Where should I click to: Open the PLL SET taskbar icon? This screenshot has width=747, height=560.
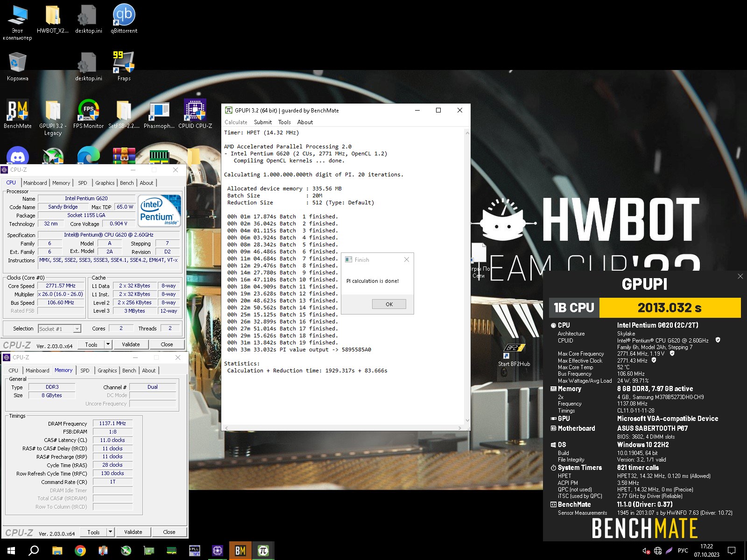point(194,551)
